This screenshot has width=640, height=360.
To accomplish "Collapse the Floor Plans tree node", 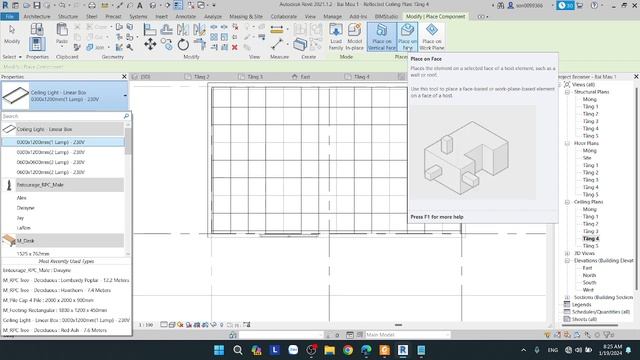I will [567, 143].
